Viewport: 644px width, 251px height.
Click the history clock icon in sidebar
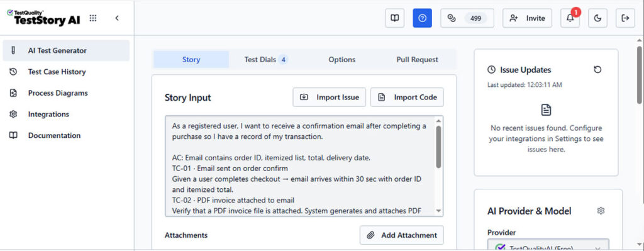pos(13,72)
